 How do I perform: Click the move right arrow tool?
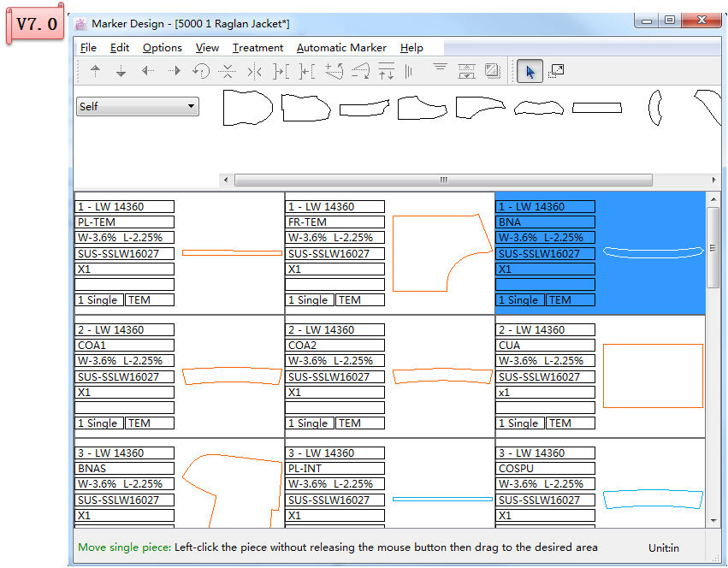(175, 71)
